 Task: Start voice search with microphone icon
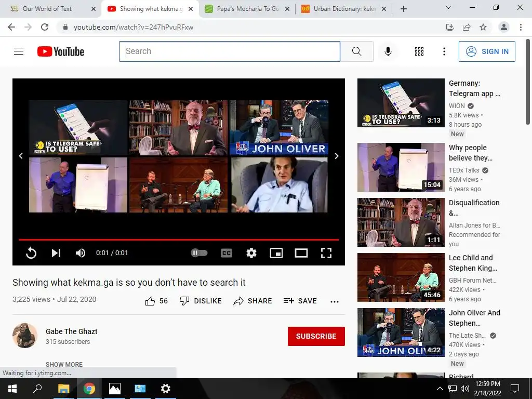[x=388, y=51]
